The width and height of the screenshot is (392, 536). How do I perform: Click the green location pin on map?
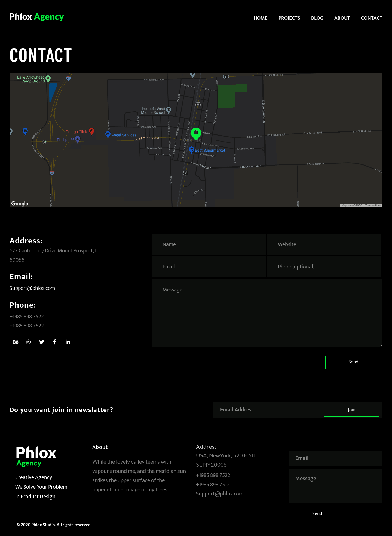[196, 133]
